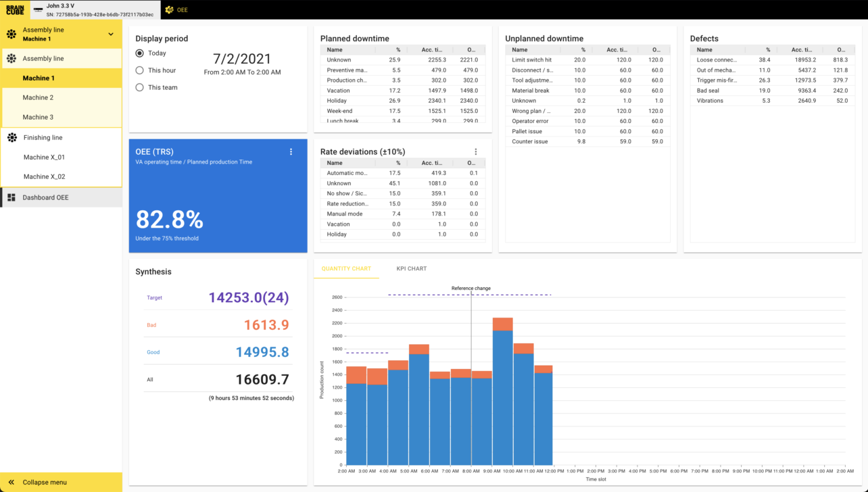Screen dimensions: 868x492
Task: Open Rate deviations three-dot menu
Action: click(x=476, y=152)
